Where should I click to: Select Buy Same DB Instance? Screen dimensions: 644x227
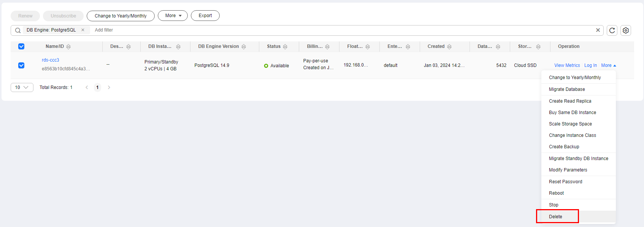pyautogui.click(x=579, y=113)
